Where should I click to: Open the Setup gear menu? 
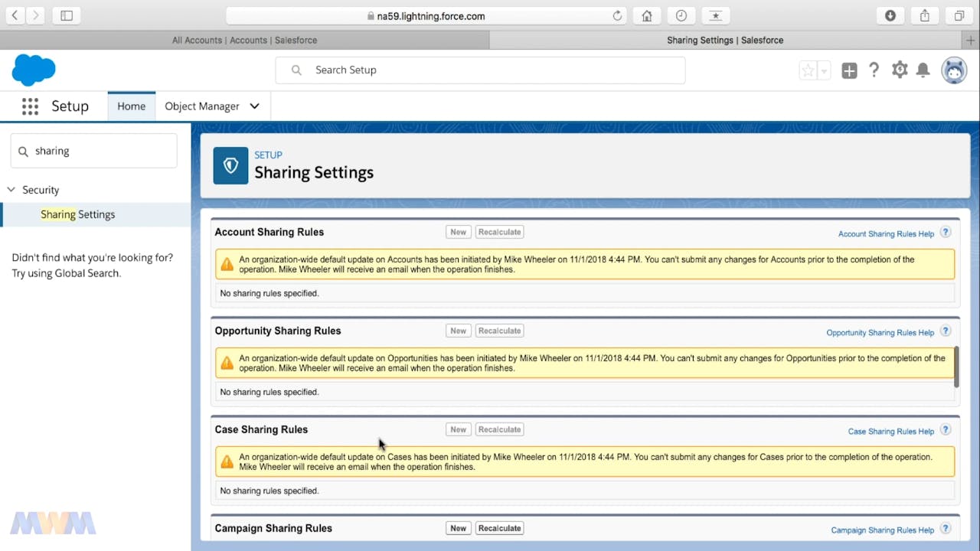(900, 70)
